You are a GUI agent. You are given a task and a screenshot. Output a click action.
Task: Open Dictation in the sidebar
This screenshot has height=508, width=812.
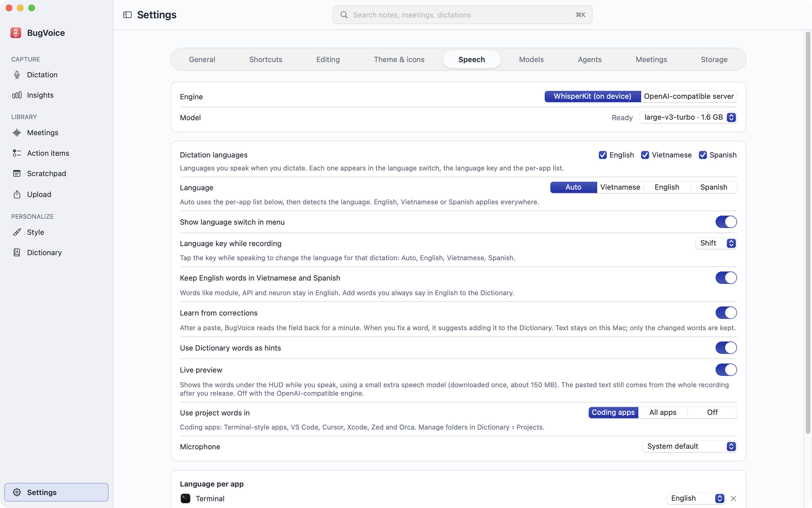pos(56,75)
